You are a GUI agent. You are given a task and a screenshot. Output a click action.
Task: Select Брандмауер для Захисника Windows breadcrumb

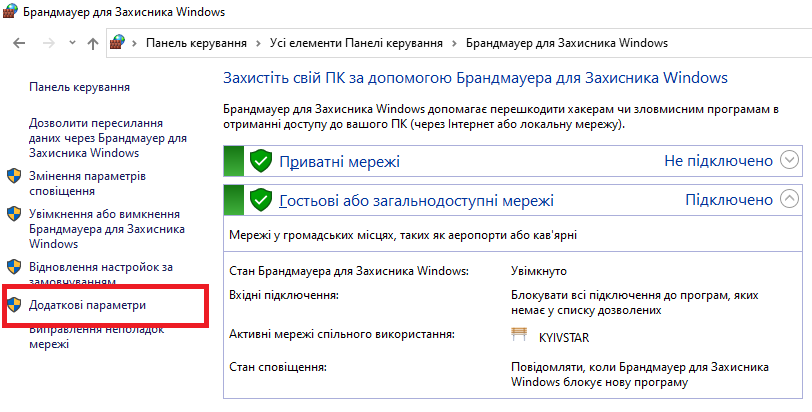[x=567, y=43]
